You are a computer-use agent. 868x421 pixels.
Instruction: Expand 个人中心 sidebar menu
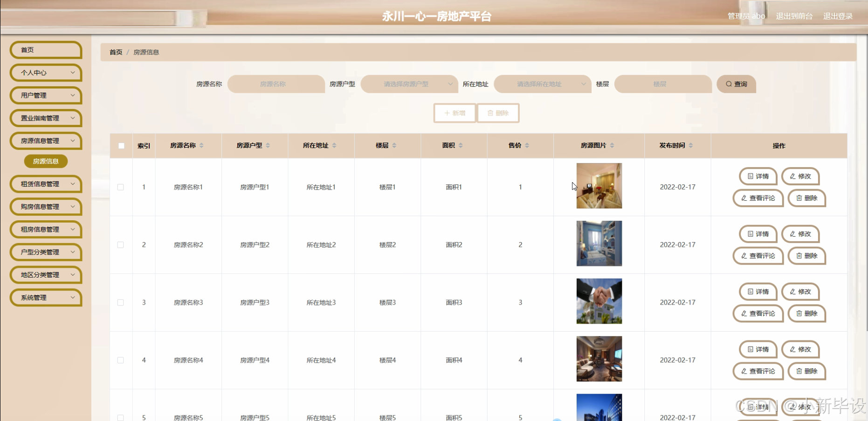(46, 73)
